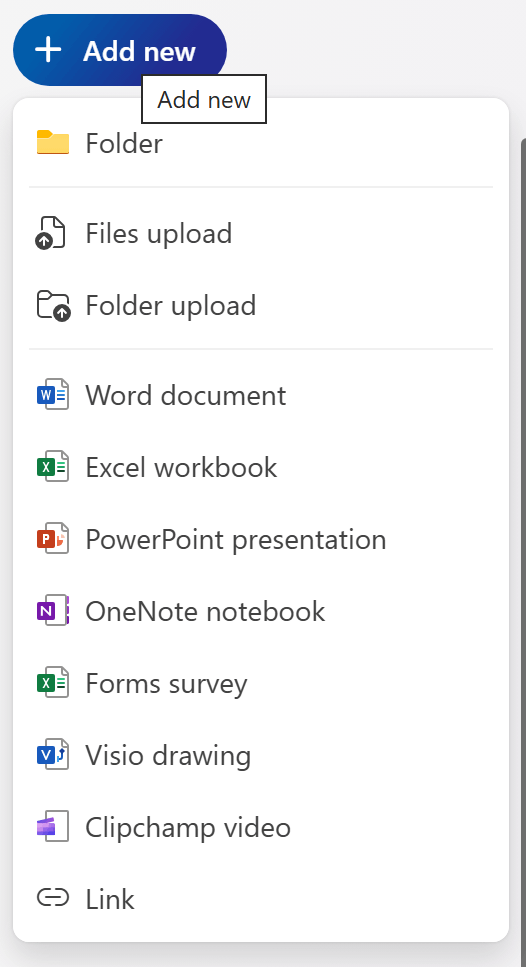Click the Files upload icon
This screenshot has width=526, height=967.
(x=51, y=233)
